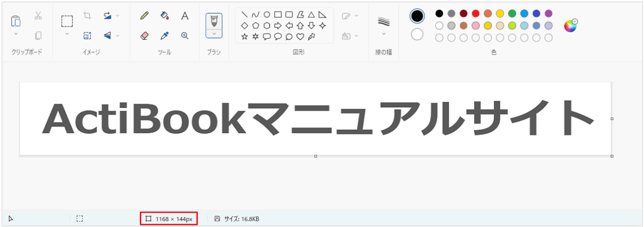Select the Color picker eyedropper tool
The width and height of the screenshot is (644, 227).
point(164,35)
